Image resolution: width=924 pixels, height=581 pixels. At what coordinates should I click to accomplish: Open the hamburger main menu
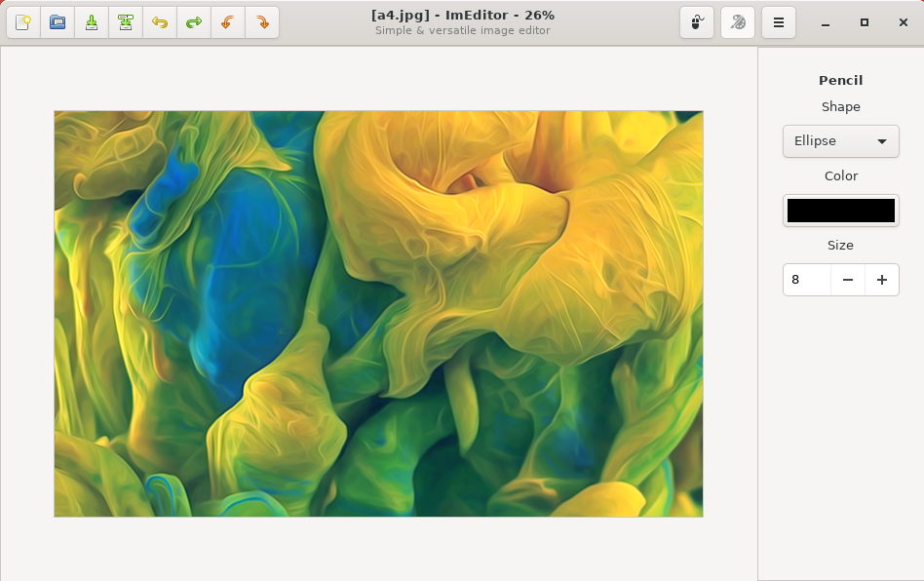pos(779,22)
